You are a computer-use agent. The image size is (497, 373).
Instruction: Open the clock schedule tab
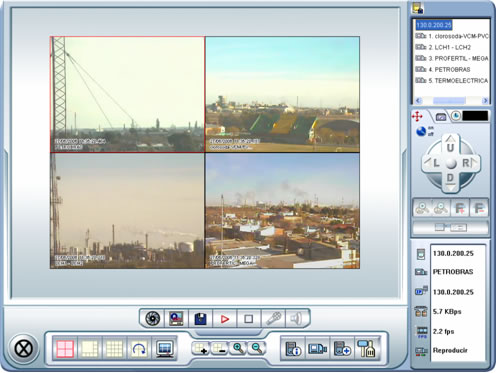[456, 116]
